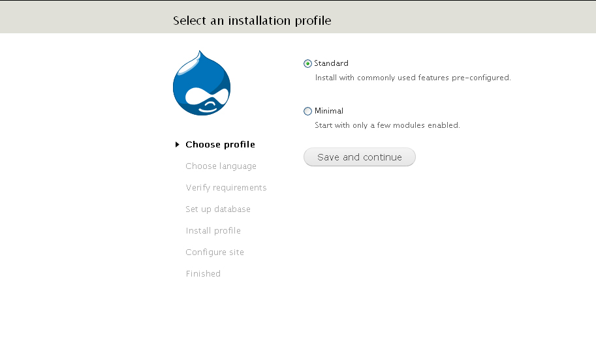Click the white smile on Drupal logo
The width and height of the screenshot is (596, 364).
(209, 108)
